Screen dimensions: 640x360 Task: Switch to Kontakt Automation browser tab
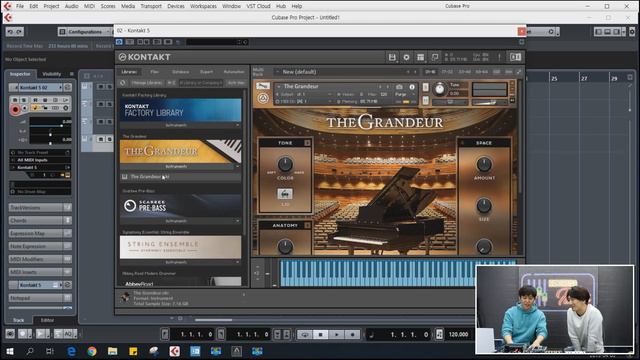click(x=234, y=72)
